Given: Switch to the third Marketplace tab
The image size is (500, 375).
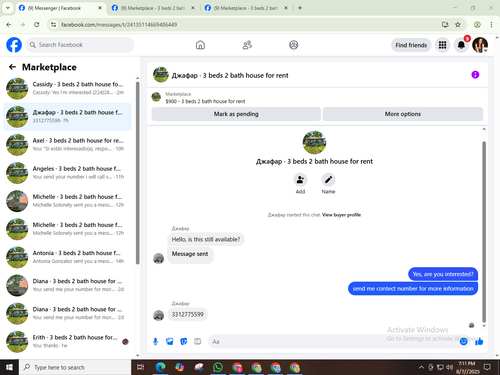Looking at the screenshot, I should point(246,8).
